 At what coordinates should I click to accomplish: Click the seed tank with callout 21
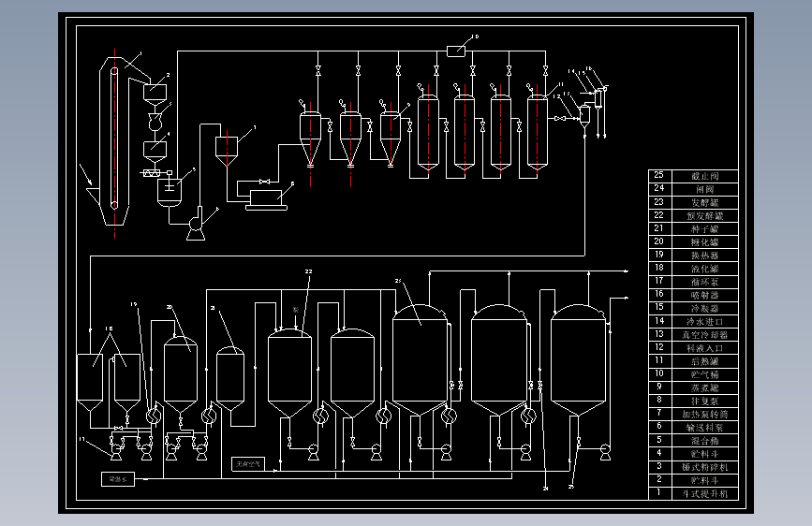[230, 377]
